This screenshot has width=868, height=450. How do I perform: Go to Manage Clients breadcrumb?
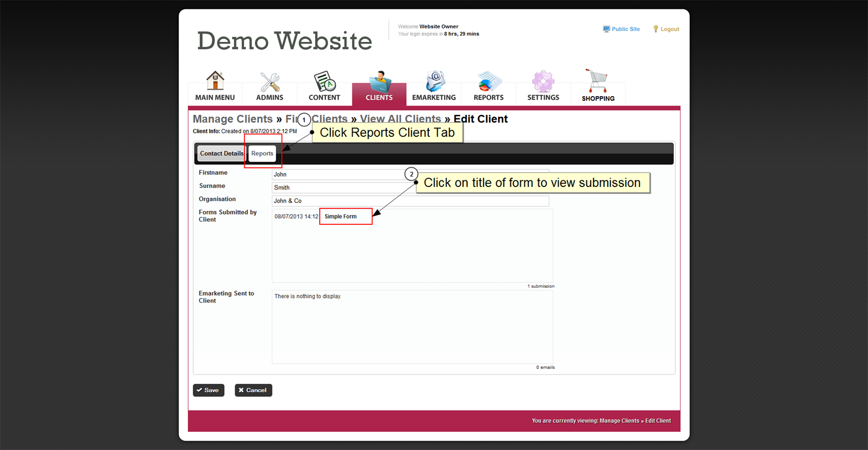coord(233,119)
